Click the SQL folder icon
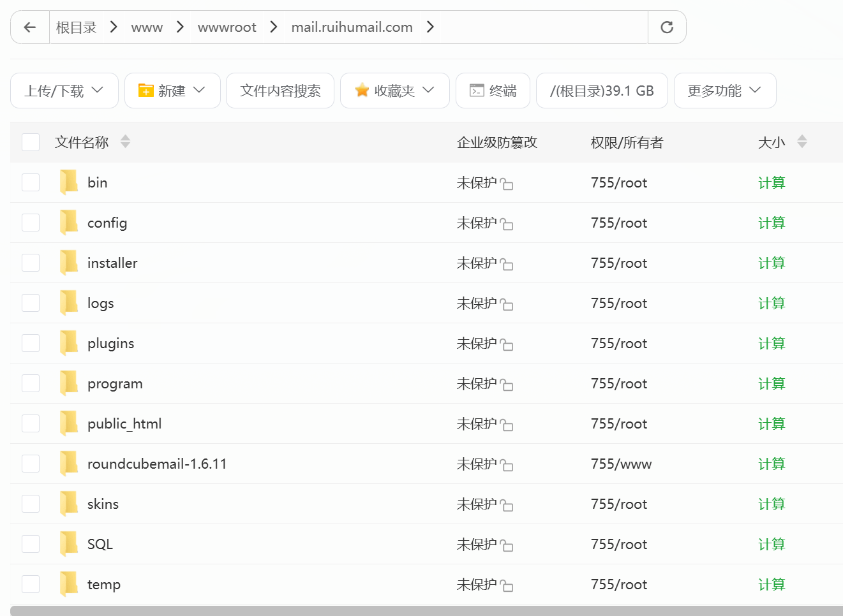843x616 pixels. [x=68, y=544]
